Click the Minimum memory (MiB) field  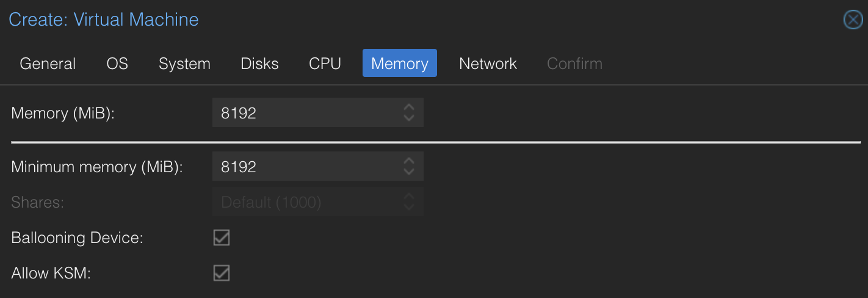tap(305, 167)
